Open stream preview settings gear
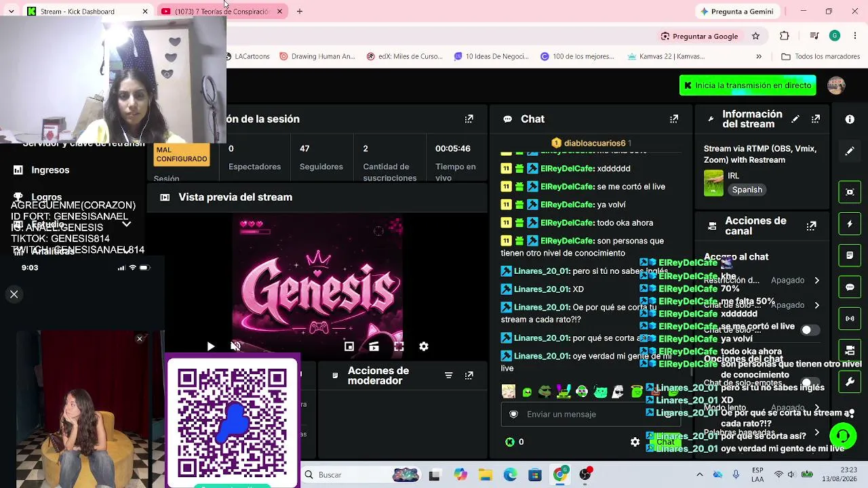868x488 pixels. [424, 346]
